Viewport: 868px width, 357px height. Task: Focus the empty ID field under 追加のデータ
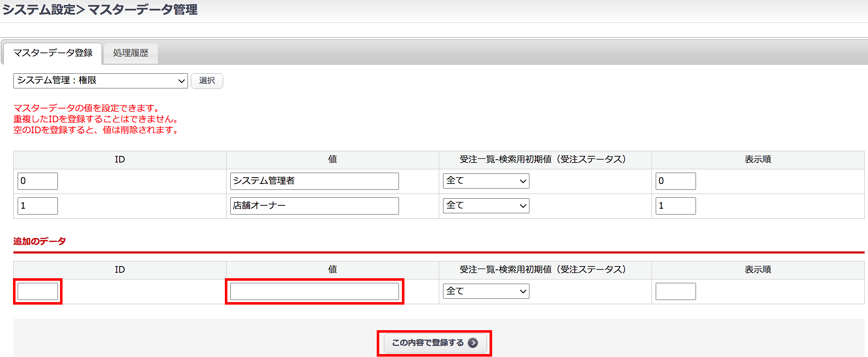(38, 291)
